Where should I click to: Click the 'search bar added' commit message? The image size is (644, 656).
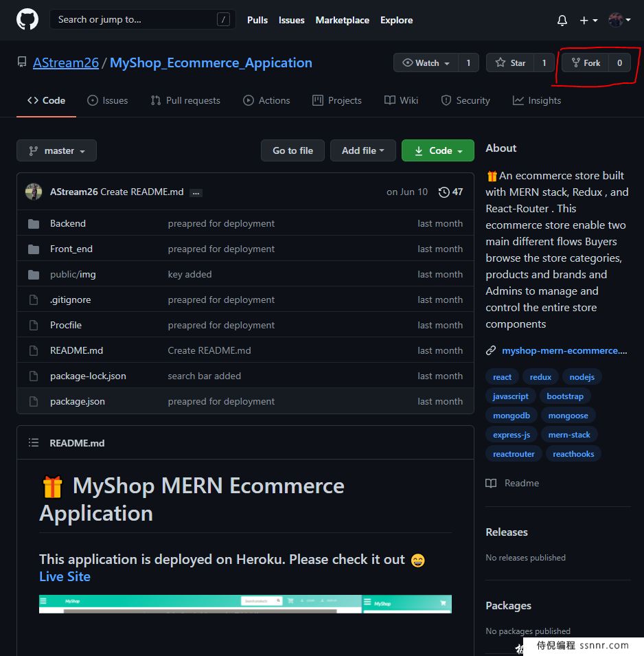205,376
